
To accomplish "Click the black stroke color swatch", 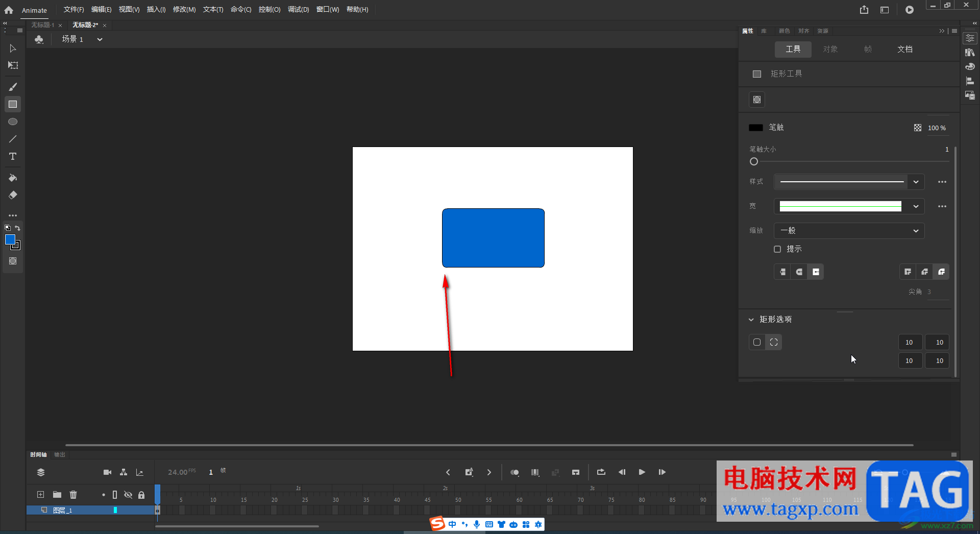I will tap(755, 128).
